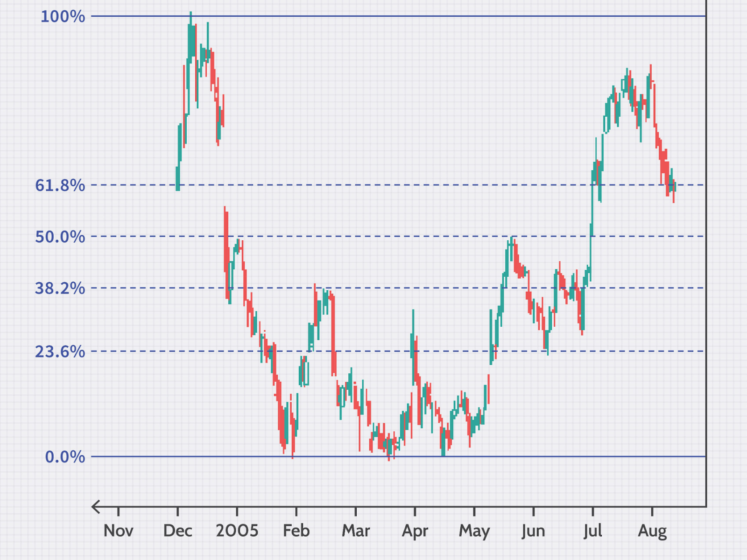Viewport: 747px width, 560px height.
Task: Select the 61.8% retracement level label
Action: point(60,186)
